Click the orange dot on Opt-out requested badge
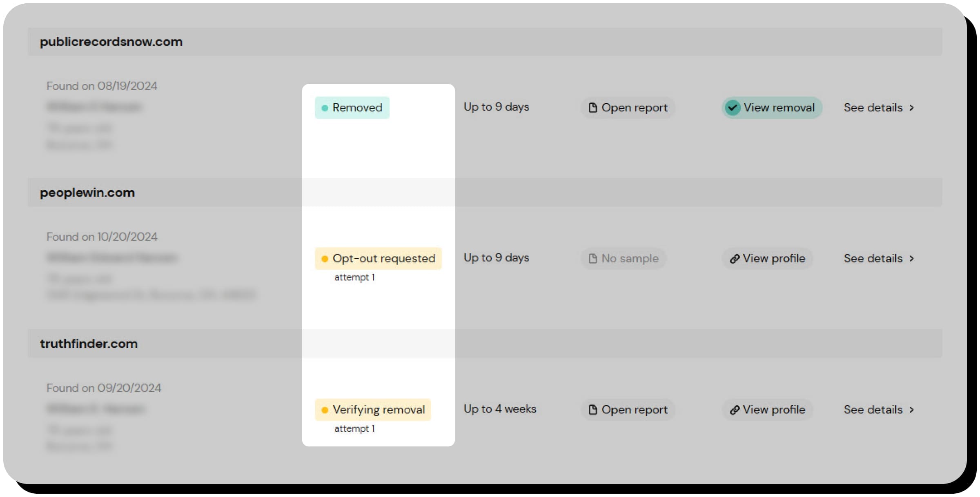 coord(325,259)
